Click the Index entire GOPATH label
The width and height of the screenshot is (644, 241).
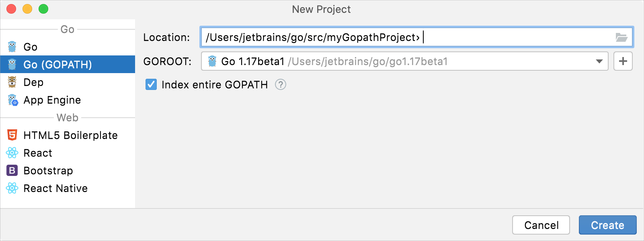pyautogui.click(x=215, y=85)
